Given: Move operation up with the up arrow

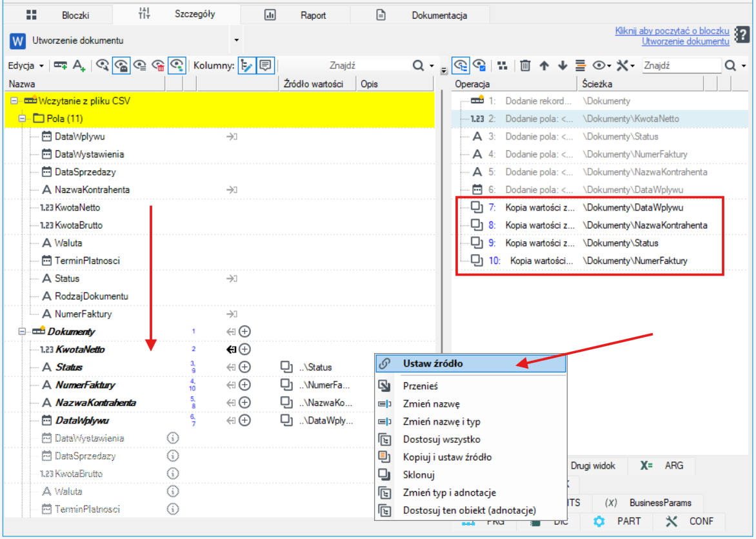Looking at the screenshot, I should point(544,66).
